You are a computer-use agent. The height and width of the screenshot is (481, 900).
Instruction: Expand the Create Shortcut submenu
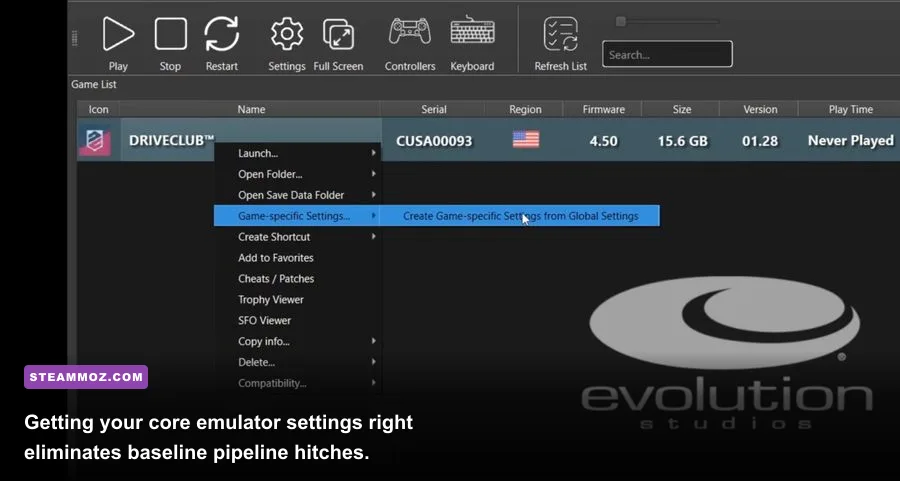pos(297,236)
